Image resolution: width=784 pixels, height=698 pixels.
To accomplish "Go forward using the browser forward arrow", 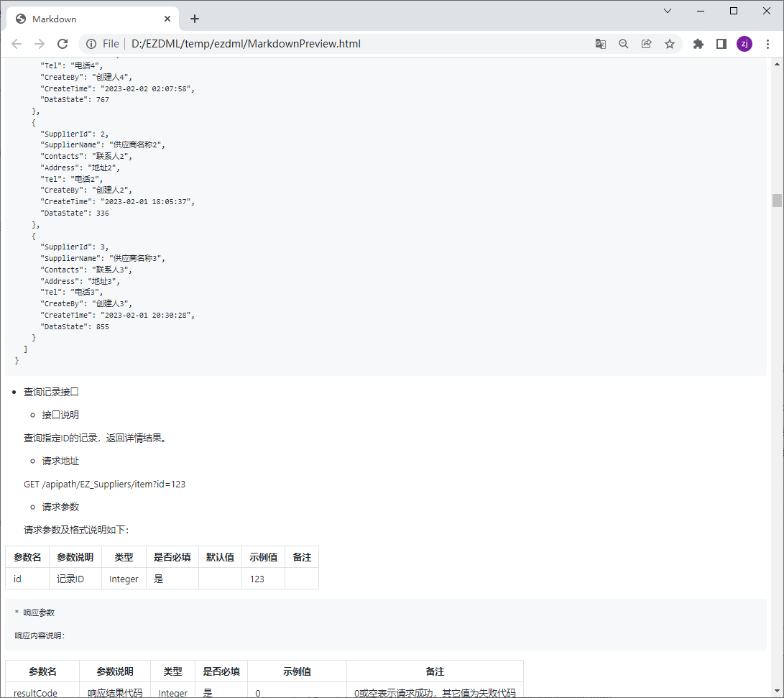I will click(40, 44).
